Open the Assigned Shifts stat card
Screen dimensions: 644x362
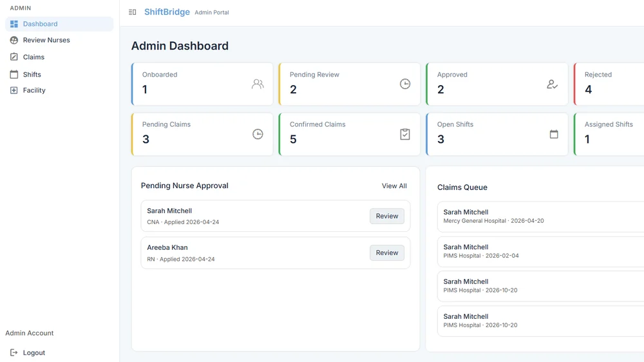coord(609,134)
